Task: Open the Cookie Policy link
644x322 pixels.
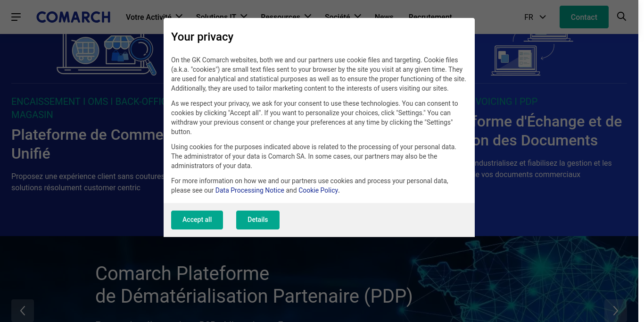Action: click(x=318, y=190)
